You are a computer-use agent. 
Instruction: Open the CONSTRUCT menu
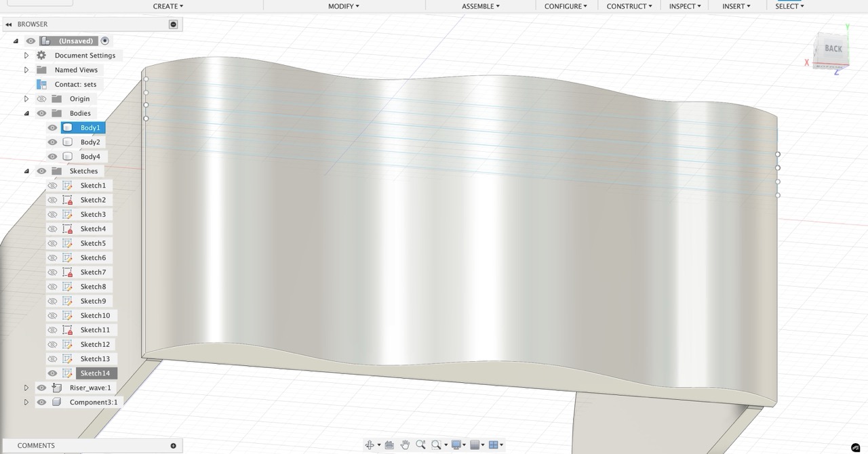pyautogui.click(x=628, y=6)
